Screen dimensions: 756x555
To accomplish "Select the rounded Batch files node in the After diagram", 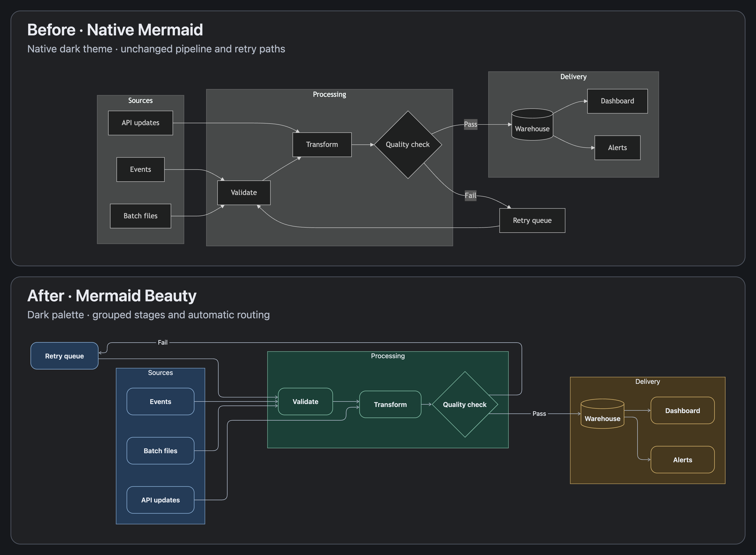I will pyautogui.click(x=160, y=451).
